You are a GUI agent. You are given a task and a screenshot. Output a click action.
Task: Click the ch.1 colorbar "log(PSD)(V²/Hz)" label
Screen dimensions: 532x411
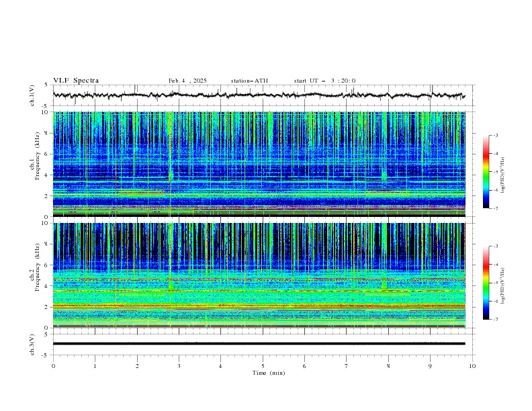(503, 175)
